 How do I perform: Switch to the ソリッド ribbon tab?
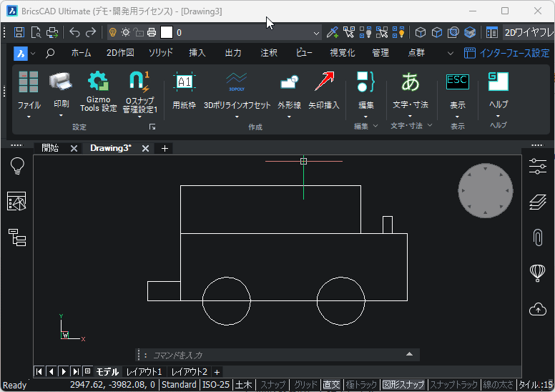coord(160,53)
